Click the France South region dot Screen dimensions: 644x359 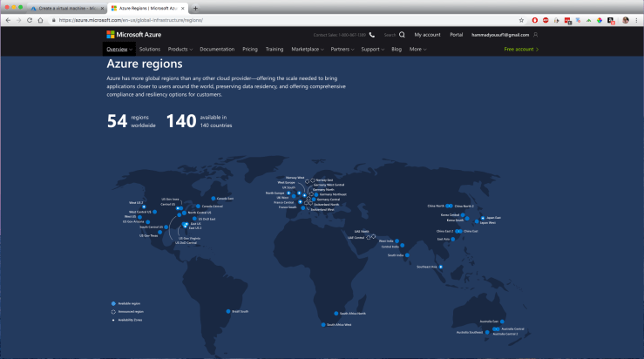tap(303, 208)
